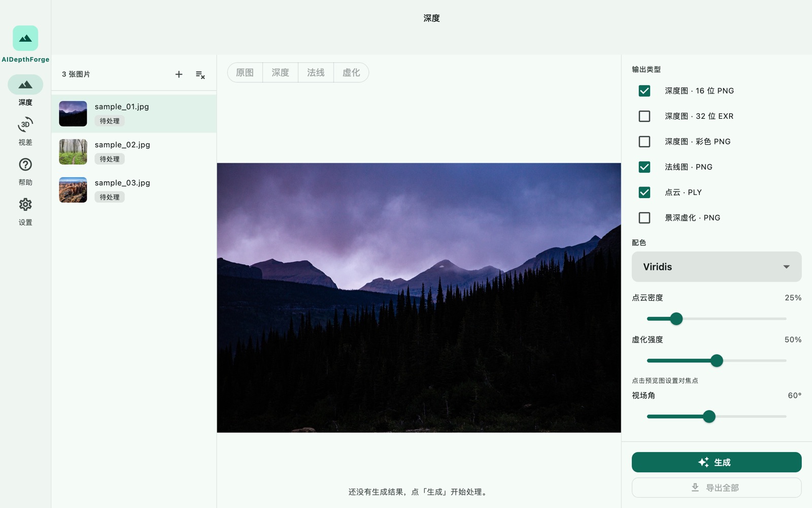Uncheck 点云 · PLY output

point(645,193)
